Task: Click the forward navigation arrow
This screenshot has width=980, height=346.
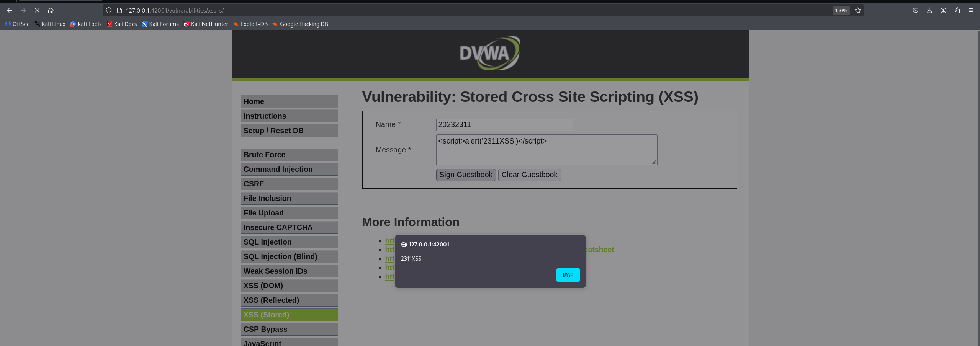Action: coord(23,10)
